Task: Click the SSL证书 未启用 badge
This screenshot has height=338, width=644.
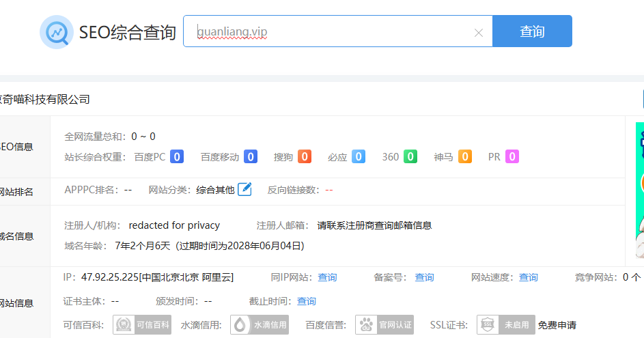Action: coord(506,325)
